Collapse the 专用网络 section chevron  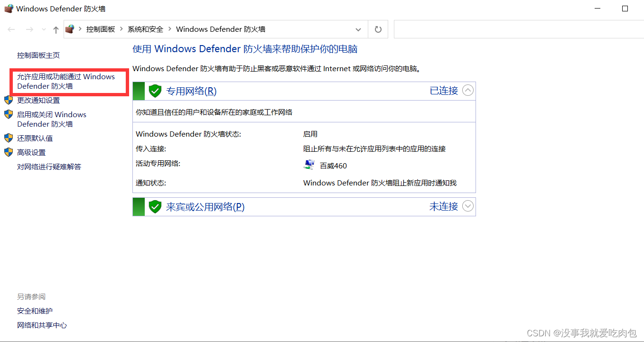(468, 91)
